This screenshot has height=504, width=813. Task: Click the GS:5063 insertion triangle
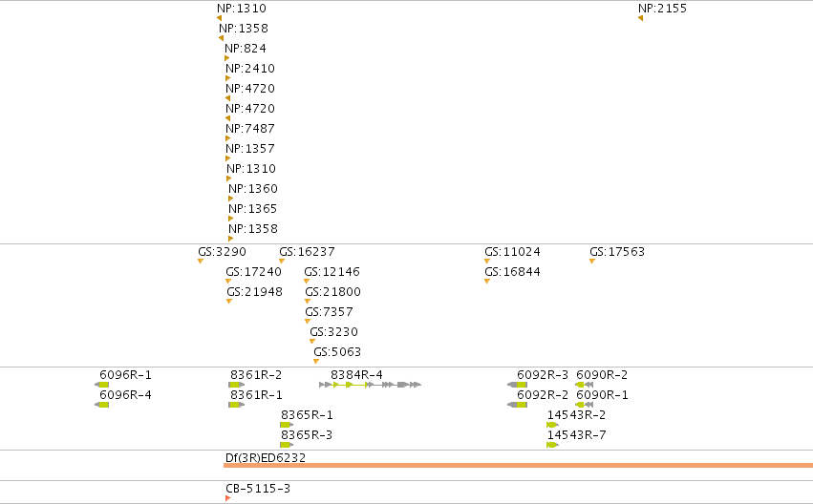(x=316, y=362)
